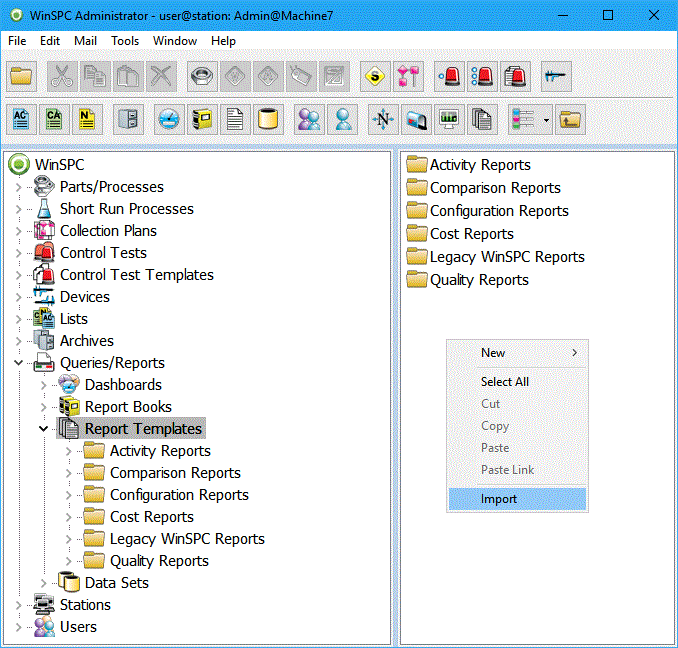Expand the Parts/Processes tree node
Screen dimensions: 678x648
pos(19,187)
